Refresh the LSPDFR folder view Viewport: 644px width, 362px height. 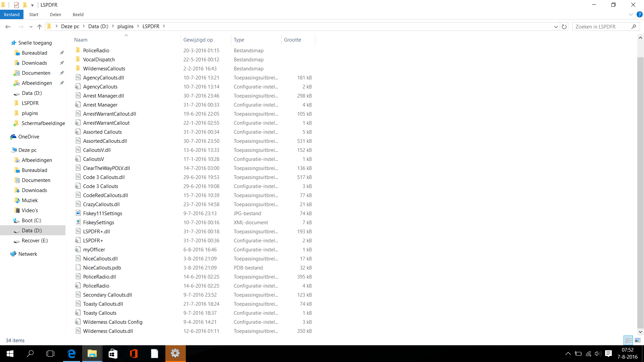point(564,26)
